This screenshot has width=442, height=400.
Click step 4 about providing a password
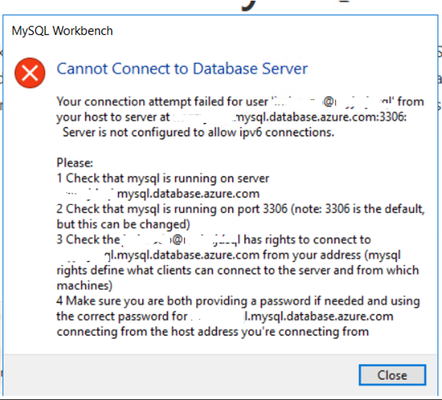point(238,301)
